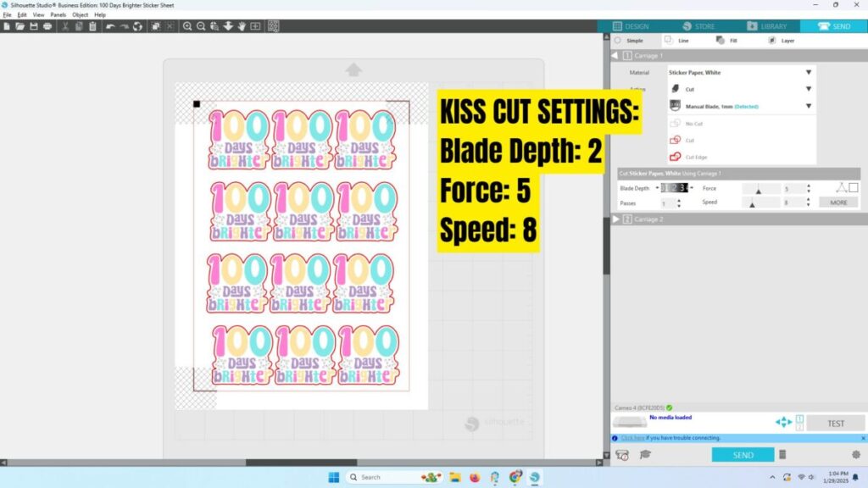Click the blue SEND button at the bottom of the panel
The image size is (868, 488).
click(x=743, y=455)
